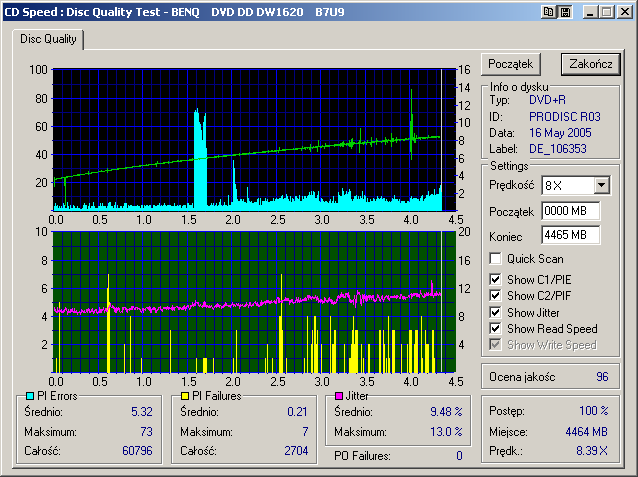The height and width of the screenshot is (477, 638).
Task: Uncheck Show C2/PIF
Action: coord(495,295)
